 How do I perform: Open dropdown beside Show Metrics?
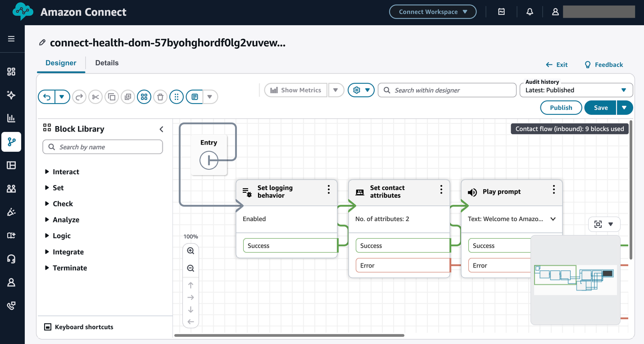click(x=336, y=90)
